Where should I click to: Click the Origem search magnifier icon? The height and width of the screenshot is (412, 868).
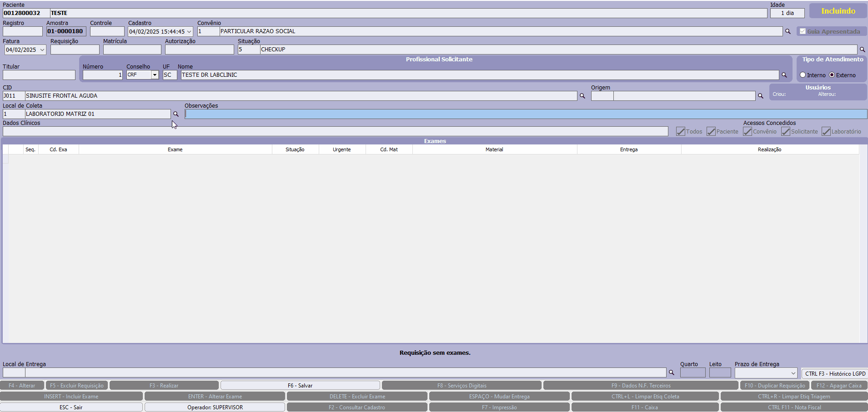(760, 96)
